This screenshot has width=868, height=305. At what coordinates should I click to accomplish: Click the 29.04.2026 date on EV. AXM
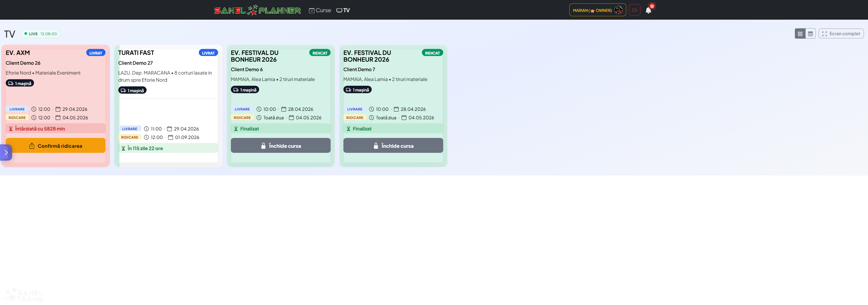point(75,109)
